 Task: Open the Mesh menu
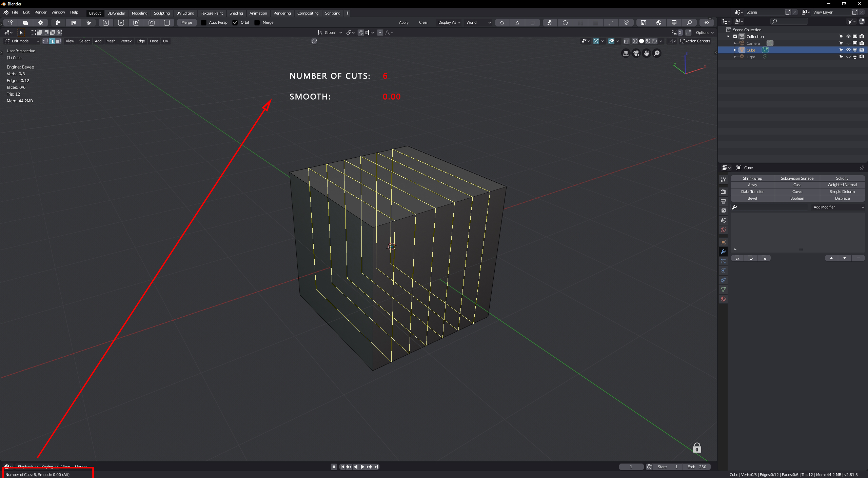pos(111,41)
